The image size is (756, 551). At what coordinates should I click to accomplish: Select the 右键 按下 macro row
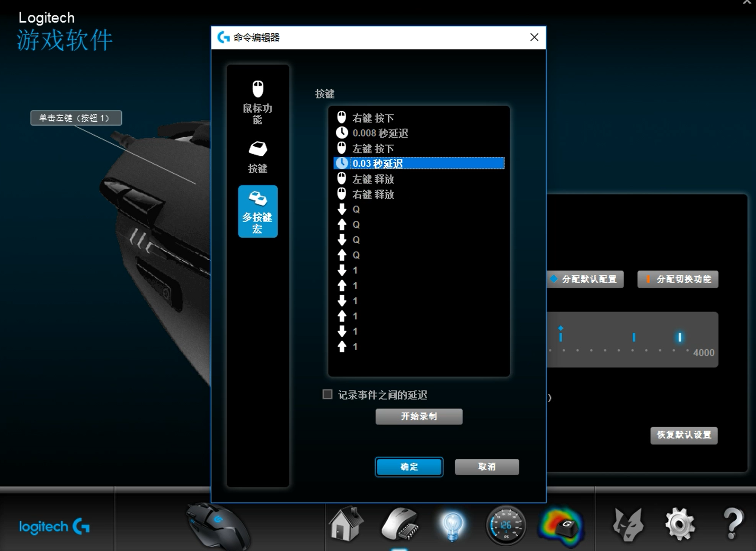[x=419, y=118]
